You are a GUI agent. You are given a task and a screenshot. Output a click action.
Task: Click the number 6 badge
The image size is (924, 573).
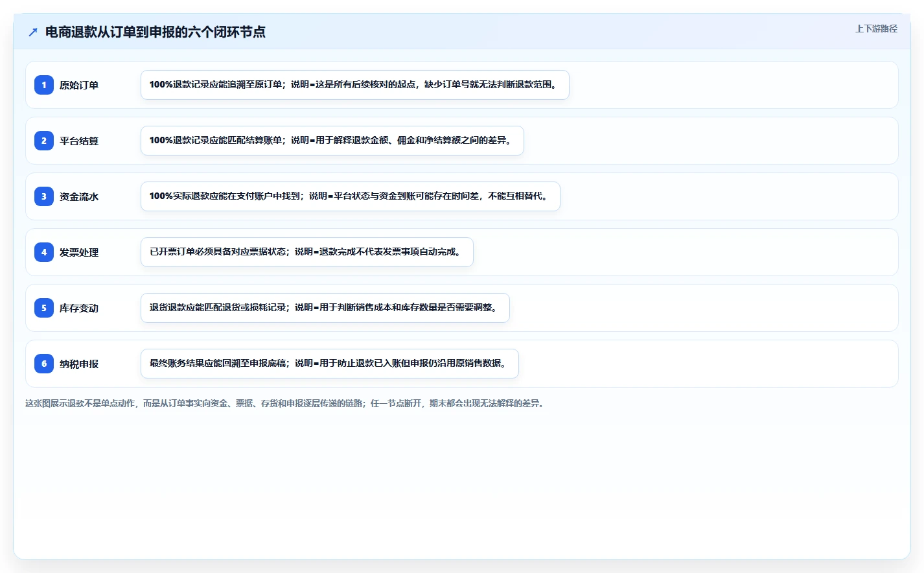44,364
